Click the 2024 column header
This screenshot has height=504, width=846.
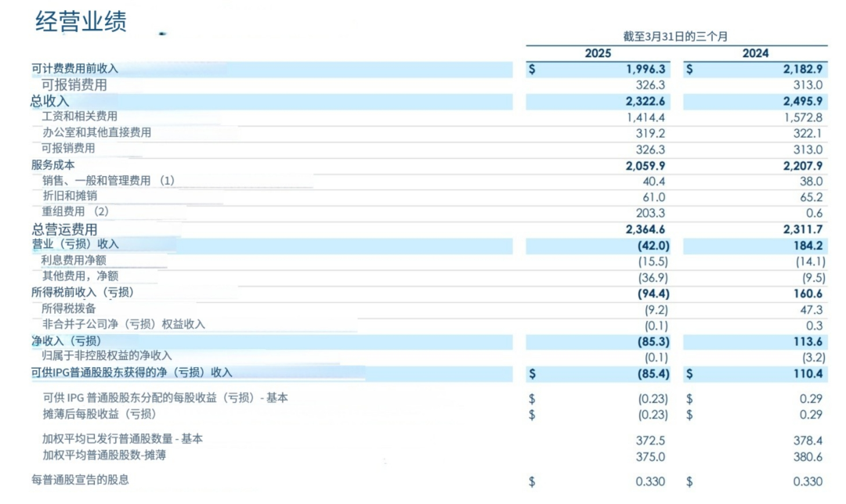click(755, 53)
